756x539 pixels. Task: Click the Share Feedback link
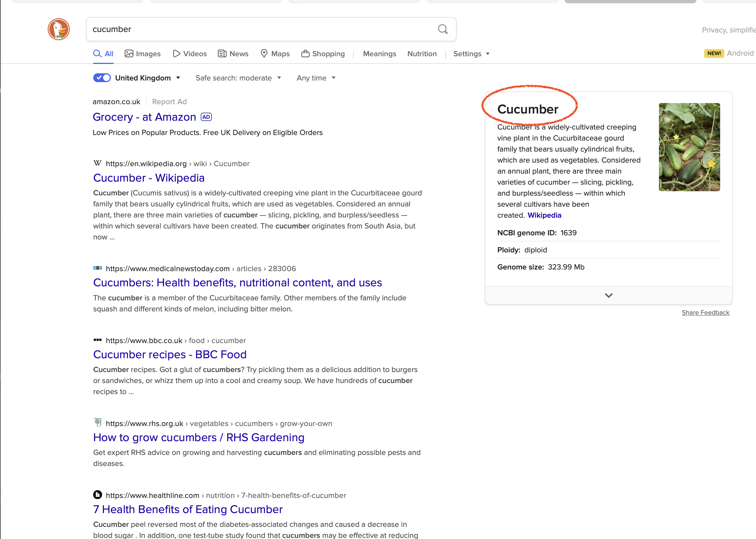coord(705,313)
